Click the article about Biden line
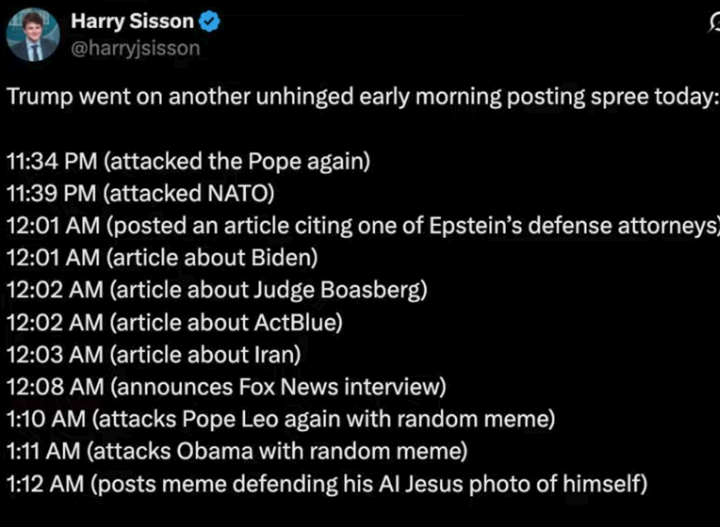The width and height of the screenshot is (720, 527). [x=162, y=258]
